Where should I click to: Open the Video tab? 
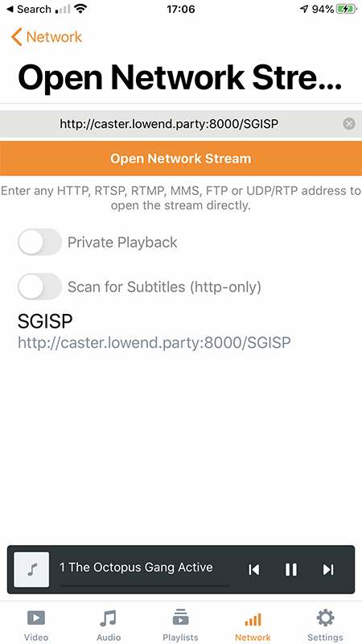(36, 625)
